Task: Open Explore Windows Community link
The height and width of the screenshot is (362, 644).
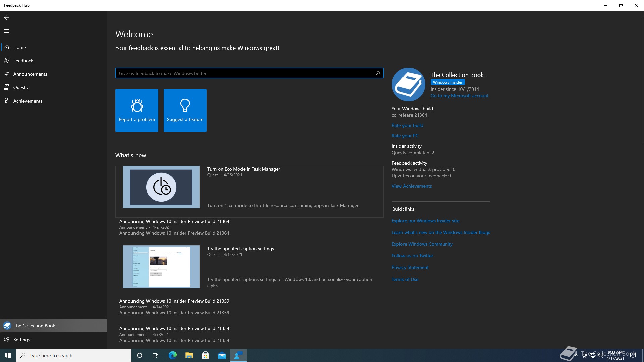Action: coord(422,244)
